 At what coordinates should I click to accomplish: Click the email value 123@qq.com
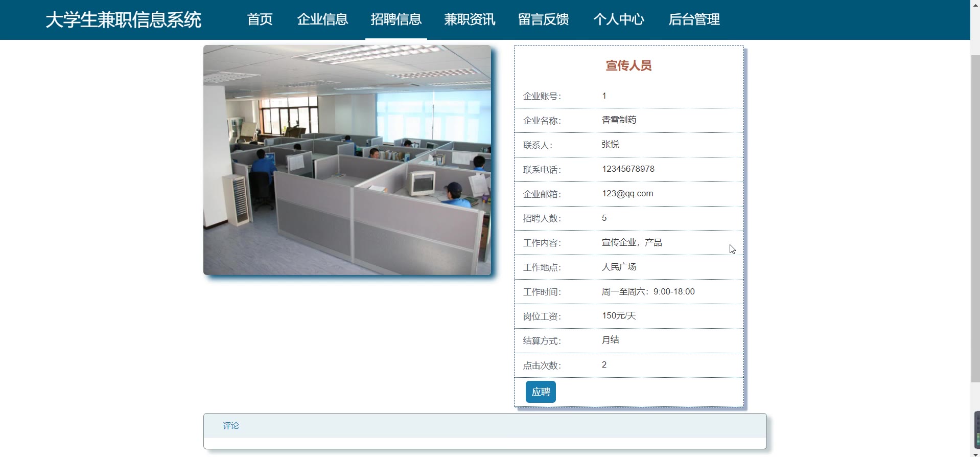pyautogui.click(x=627, y=193)
